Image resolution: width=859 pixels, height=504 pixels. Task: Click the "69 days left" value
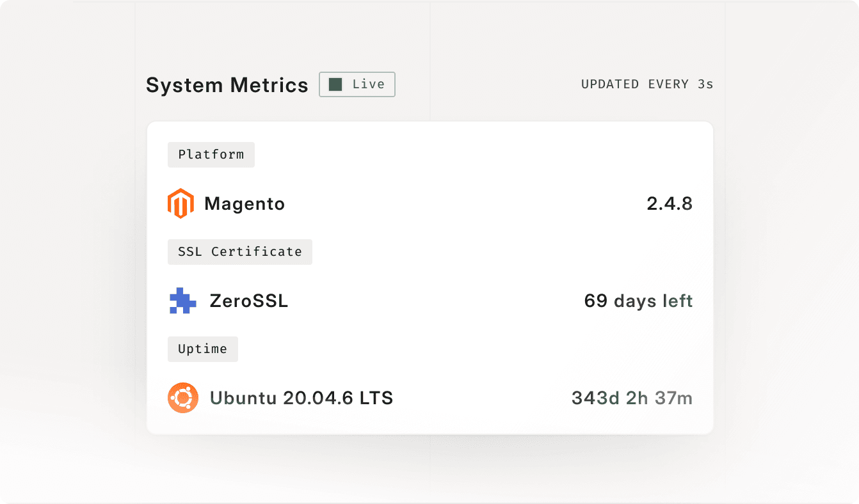(x=639, y=301)
